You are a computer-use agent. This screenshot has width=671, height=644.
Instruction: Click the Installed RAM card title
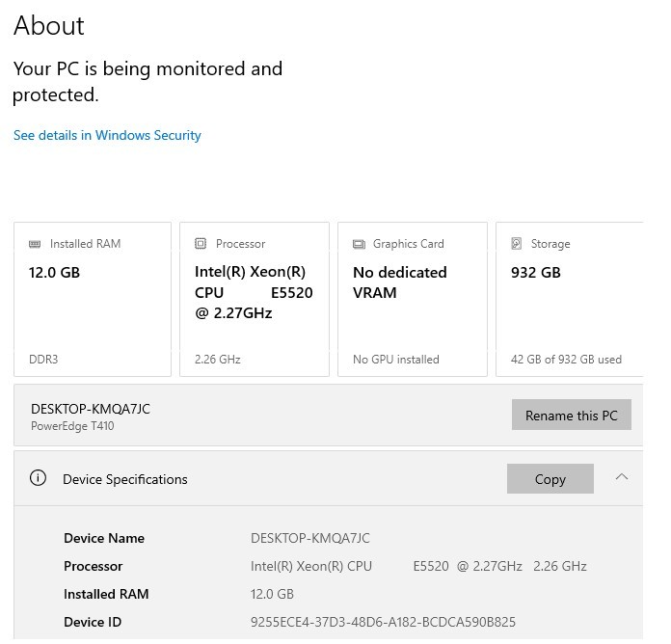[x=85, y=244]
